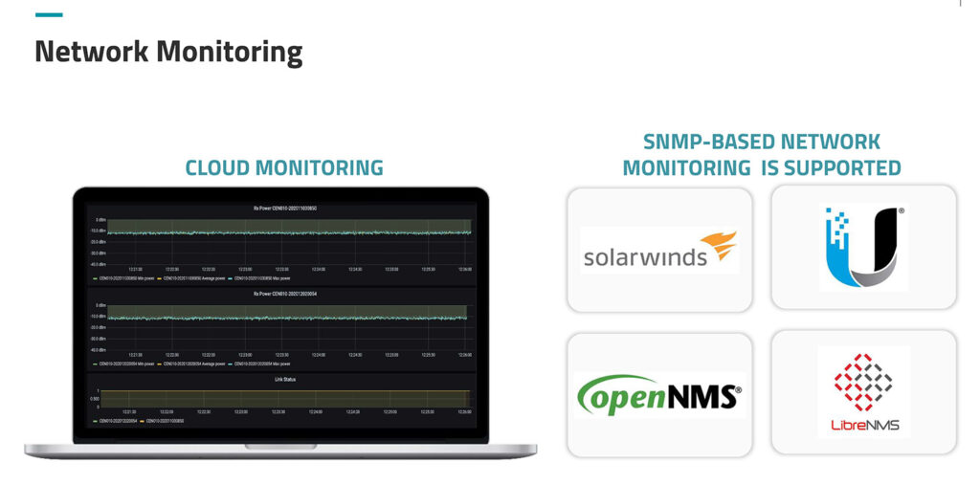Toggle Max power legend in second chart
Viewport: 980px width, 485px height.
point(259,364)
